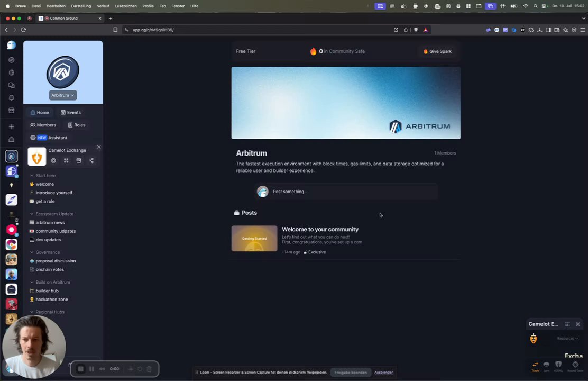The width and height of the screenshot is (588, 381).
Task: Select the Arbitrum community icon in left rail
Action: tap(11, 156)
